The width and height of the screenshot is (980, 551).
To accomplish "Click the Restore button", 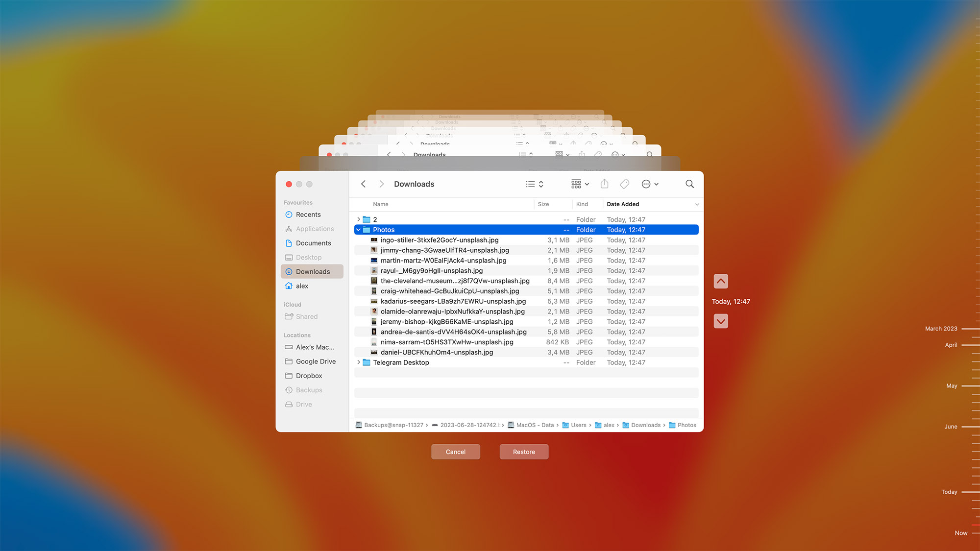I will (x=524, y=452).
